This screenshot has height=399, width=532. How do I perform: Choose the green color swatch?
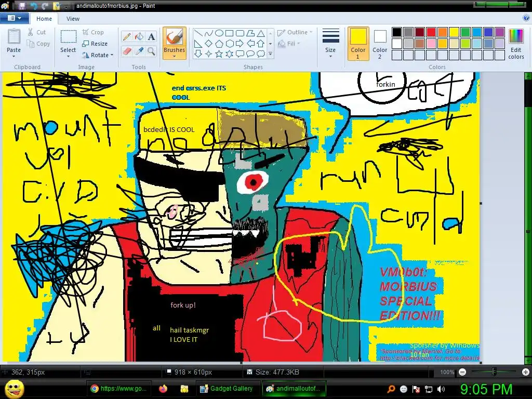(x=465, y=32)
